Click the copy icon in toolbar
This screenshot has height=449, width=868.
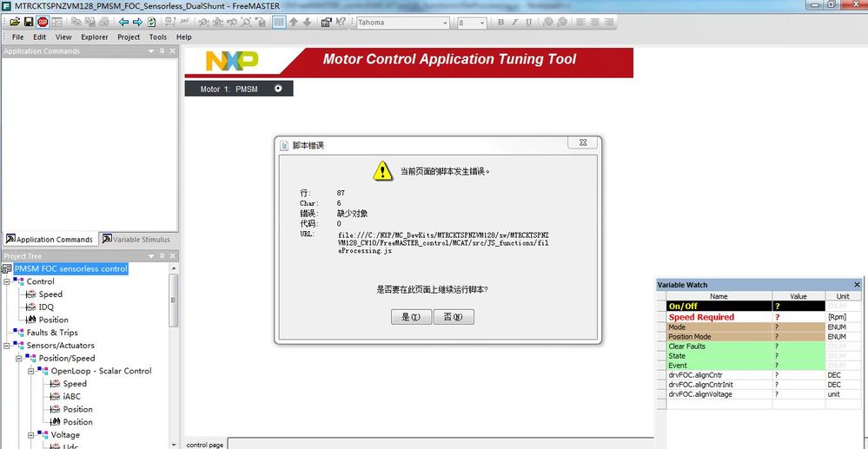76,22
